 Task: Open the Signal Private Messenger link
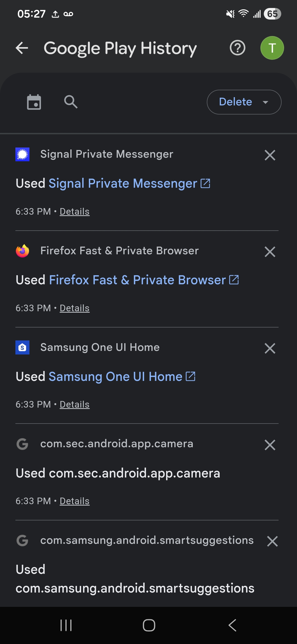130,184
